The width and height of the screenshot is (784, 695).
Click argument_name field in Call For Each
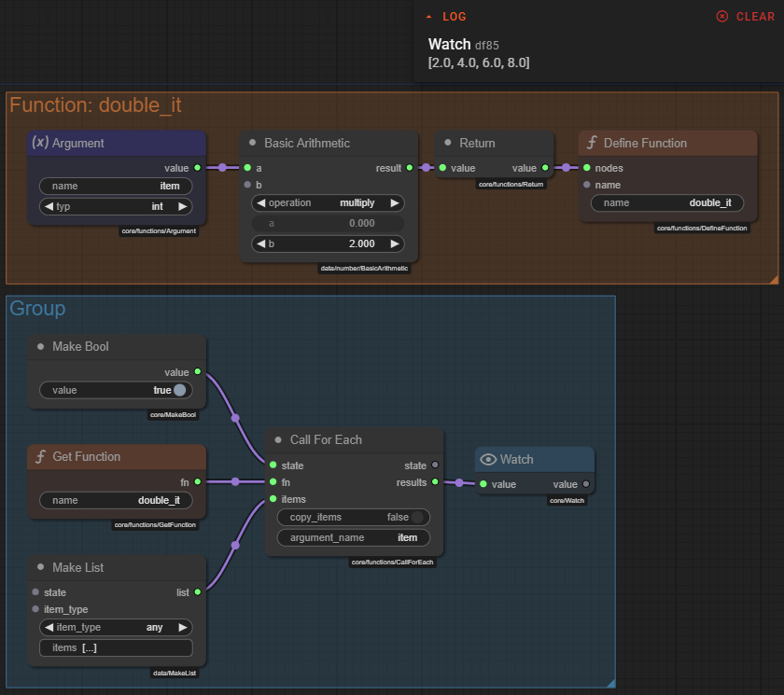[354, 537]
